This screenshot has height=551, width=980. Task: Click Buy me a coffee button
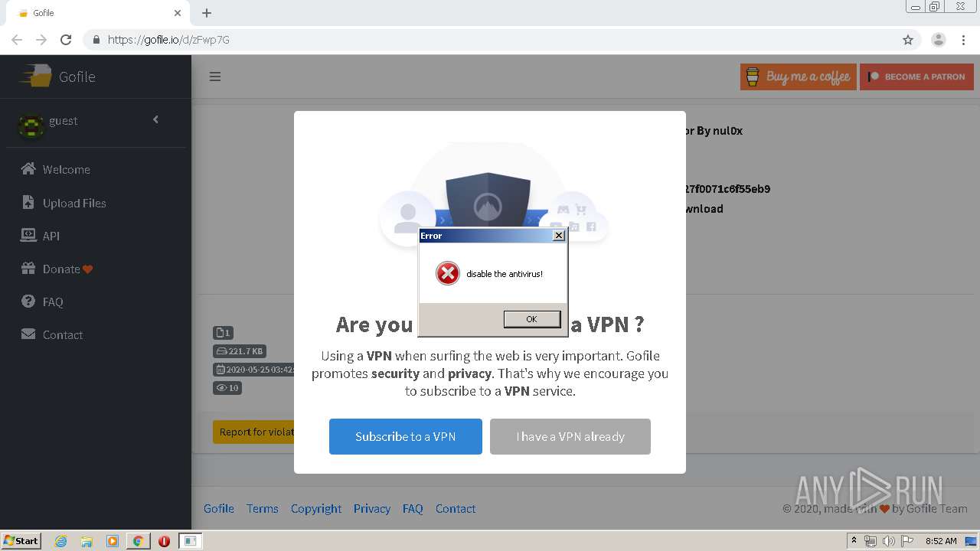[x=799, y=77]
